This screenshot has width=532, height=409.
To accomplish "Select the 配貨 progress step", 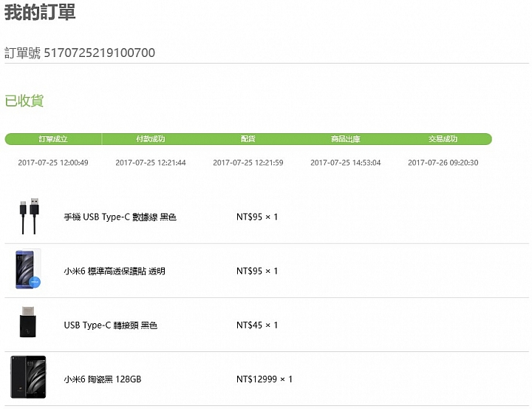I will click(248, 139).
